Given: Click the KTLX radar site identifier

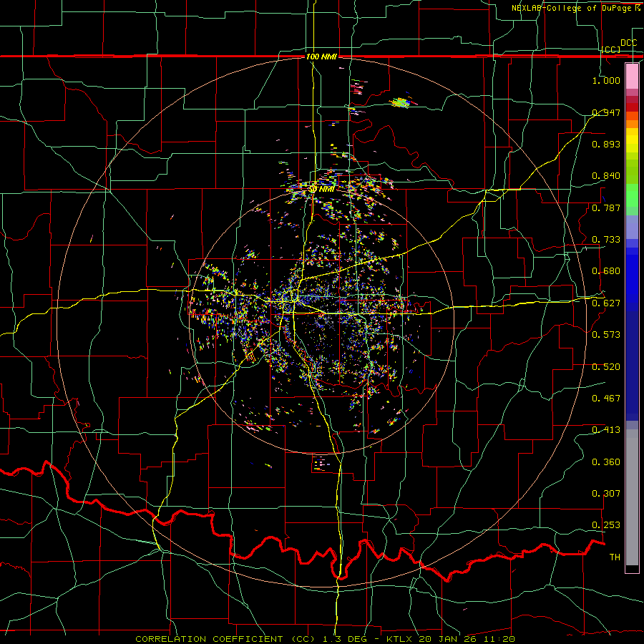Looking at the screenshot, I should coord(399,639).
